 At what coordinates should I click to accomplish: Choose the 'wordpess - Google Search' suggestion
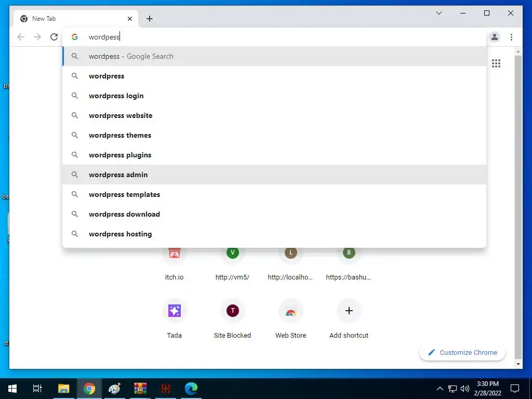pyautogui.click(x=274, y=56)
